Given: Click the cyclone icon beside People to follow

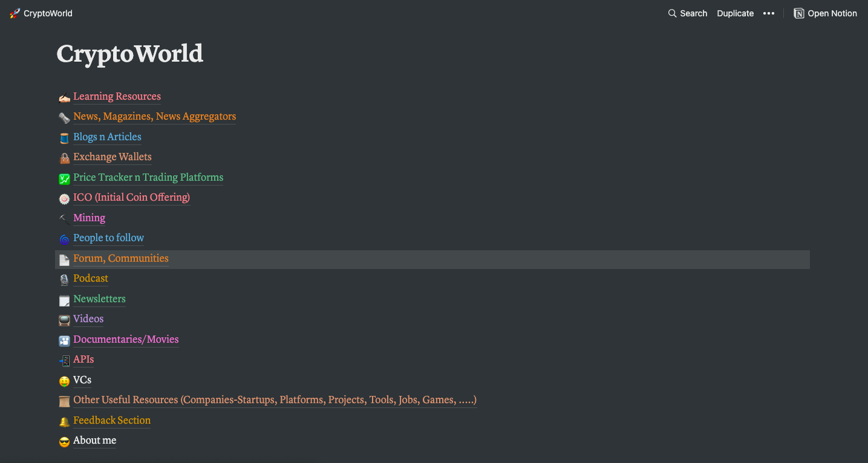Looking at the screenshot, I should click(64, 239).
